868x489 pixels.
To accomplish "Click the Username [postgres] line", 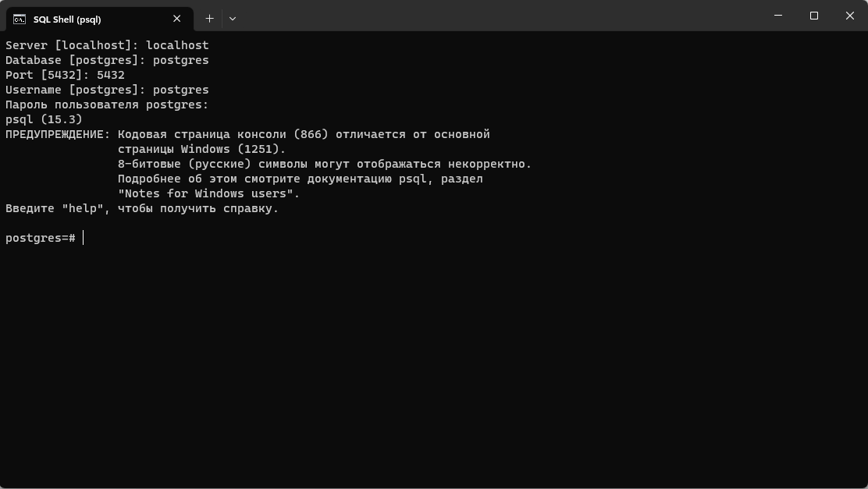I will (107, 90).
